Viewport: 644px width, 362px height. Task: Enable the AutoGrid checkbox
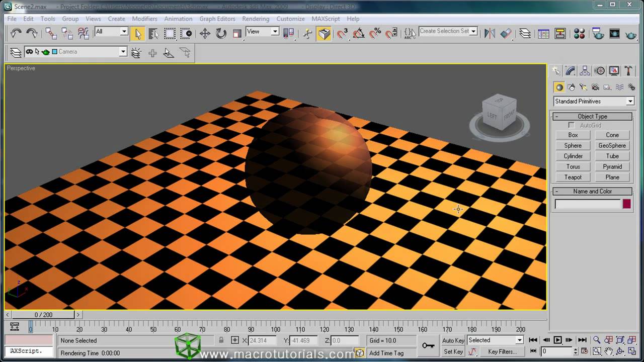click(x=571, y=125)
